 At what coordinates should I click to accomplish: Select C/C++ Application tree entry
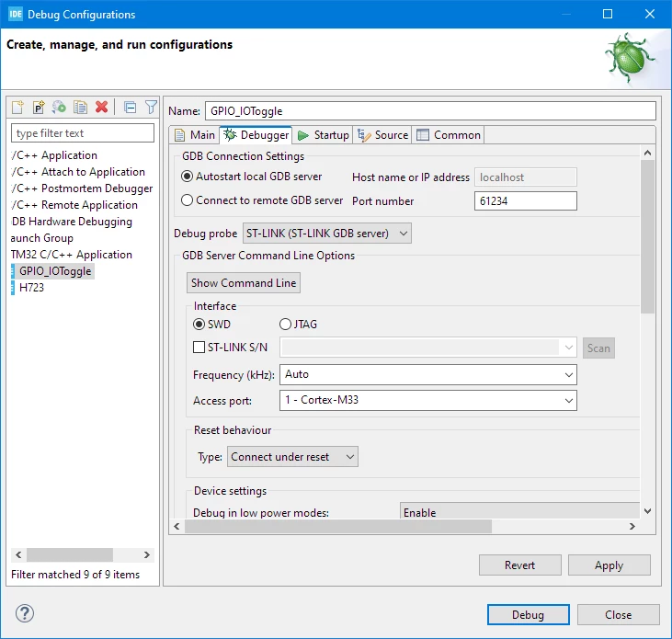pos(55,155)
